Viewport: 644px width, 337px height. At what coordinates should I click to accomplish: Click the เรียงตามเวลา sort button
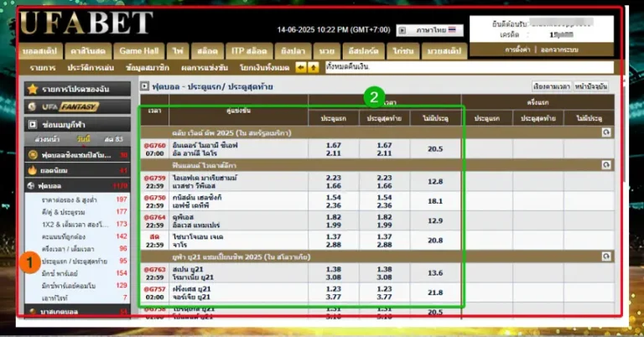click(x=551, y=86)
